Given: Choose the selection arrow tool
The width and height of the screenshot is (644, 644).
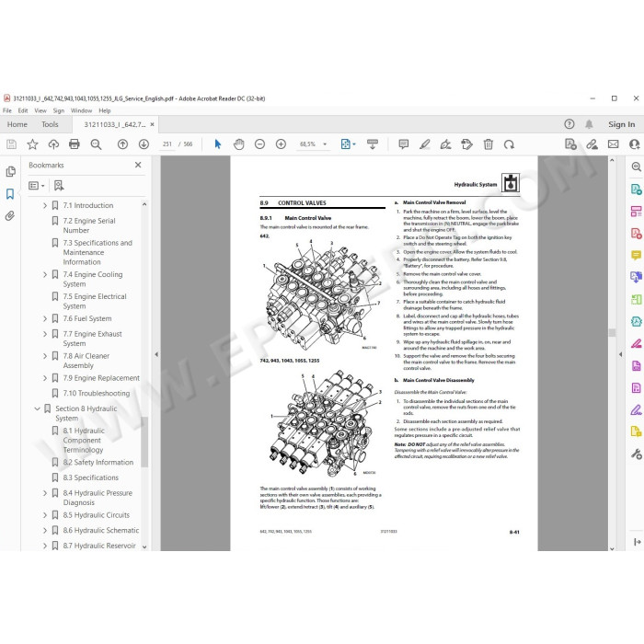Looking at the screenshot, I should click(x=218, y=144).
